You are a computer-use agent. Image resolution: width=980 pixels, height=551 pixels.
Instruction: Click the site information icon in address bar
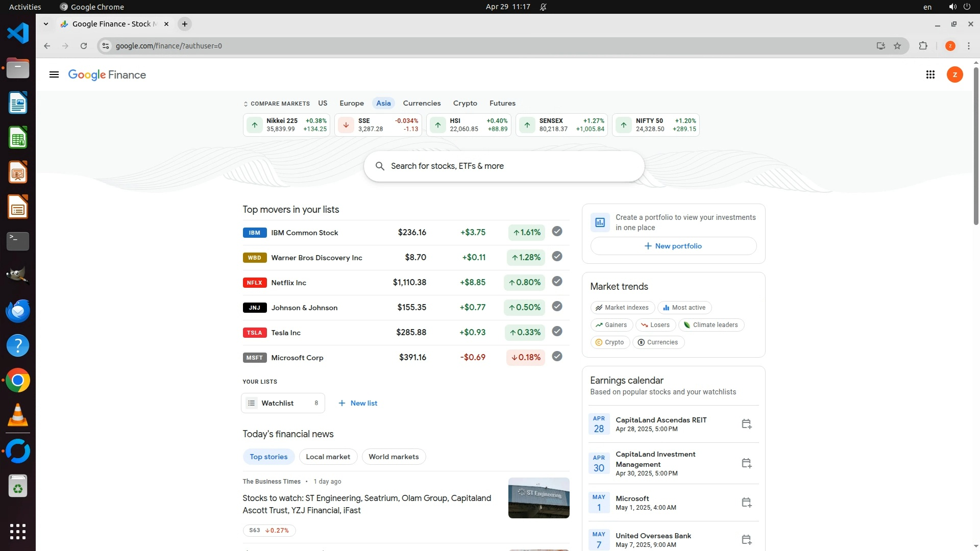coord(105,46)
